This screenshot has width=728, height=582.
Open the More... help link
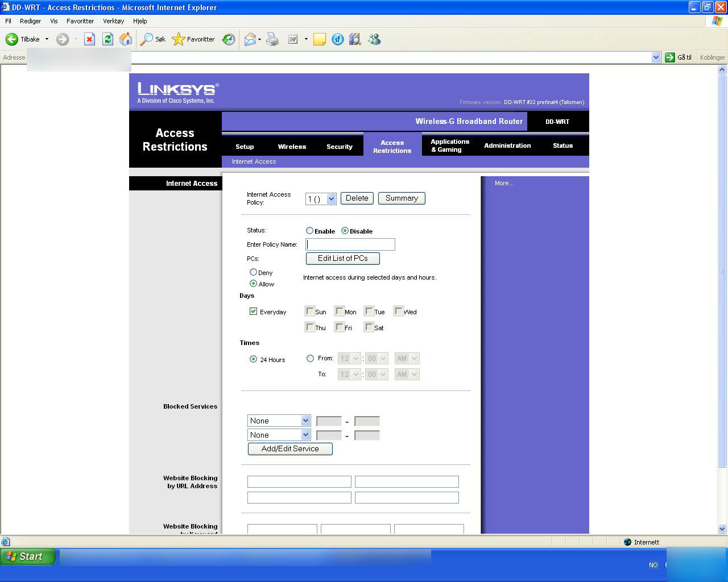[504, 183]
